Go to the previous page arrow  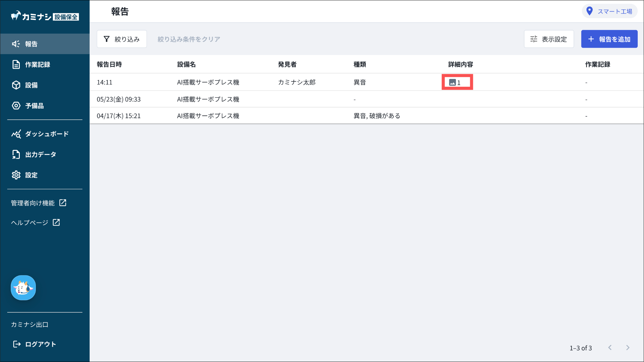[x=610, y=348]
